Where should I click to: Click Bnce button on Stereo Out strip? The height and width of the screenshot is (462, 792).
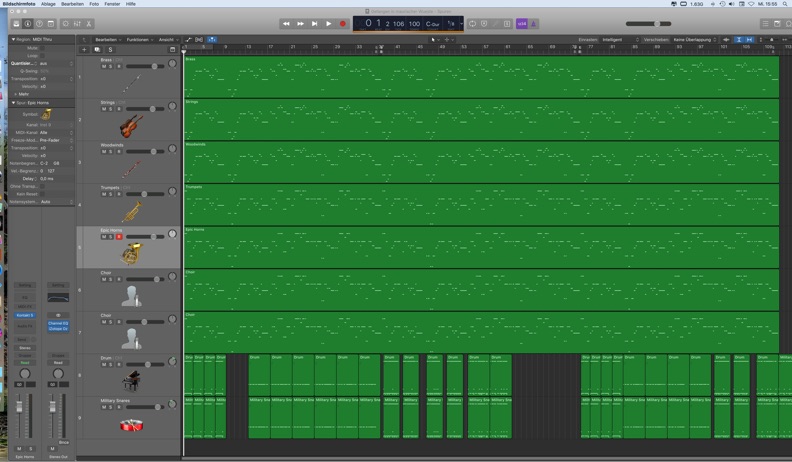coord(64,442)
